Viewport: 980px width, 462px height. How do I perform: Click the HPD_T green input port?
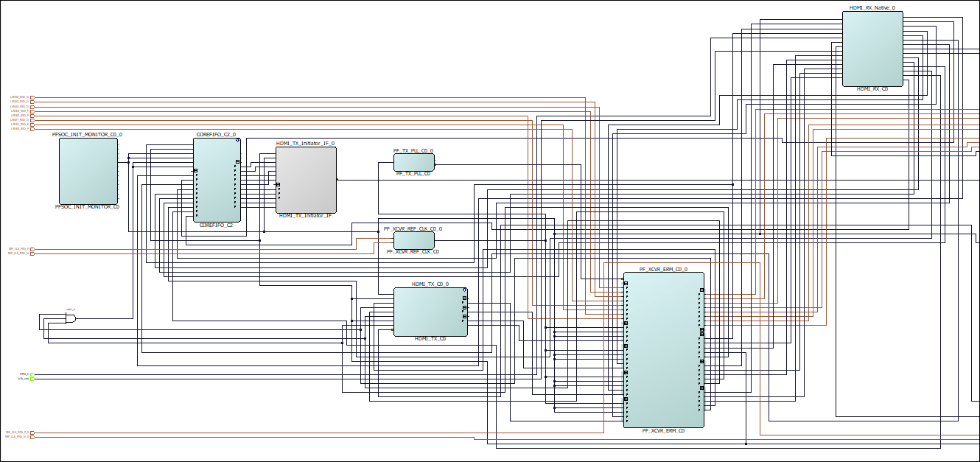[x=32, y=374]
